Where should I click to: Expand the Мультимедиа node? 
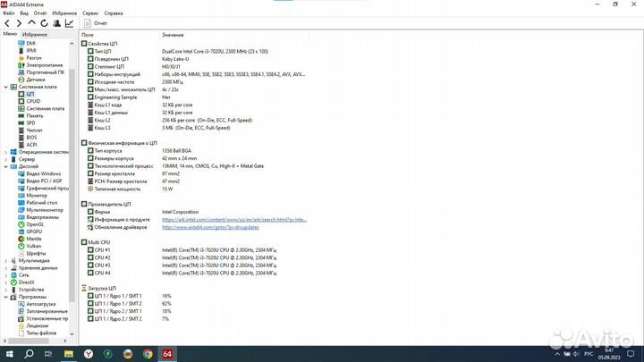click(5, 261)
